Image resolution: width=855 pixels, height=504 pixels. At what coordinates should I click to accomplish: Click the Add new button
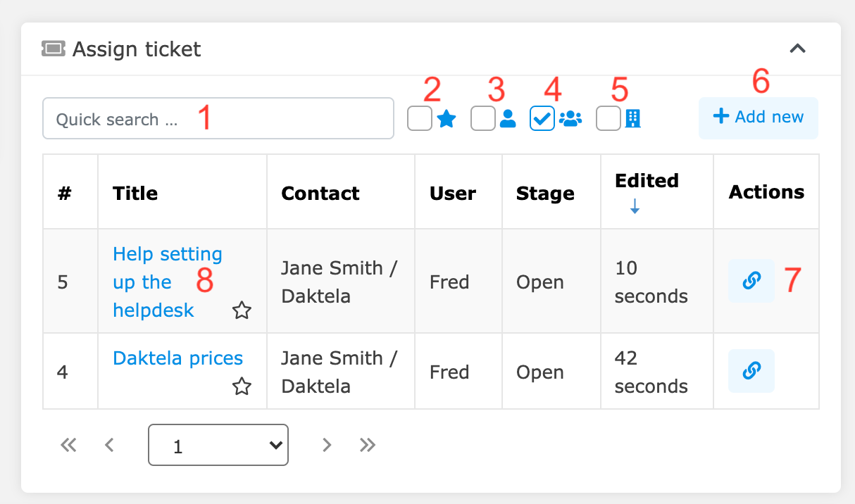coord(758,118)
